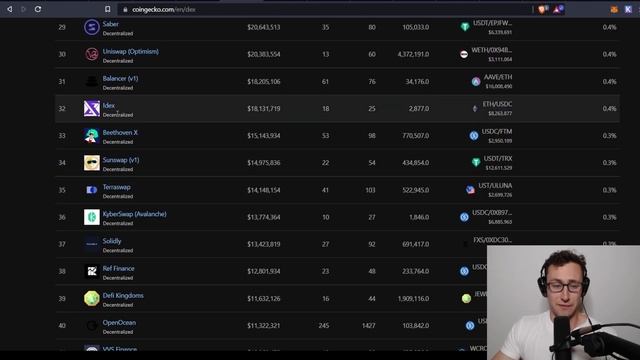Click rank number 32 cell

(62, 109)
